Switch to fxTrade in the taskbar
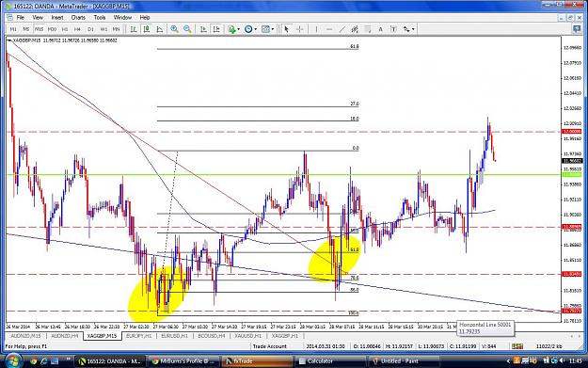 point(258,361)
